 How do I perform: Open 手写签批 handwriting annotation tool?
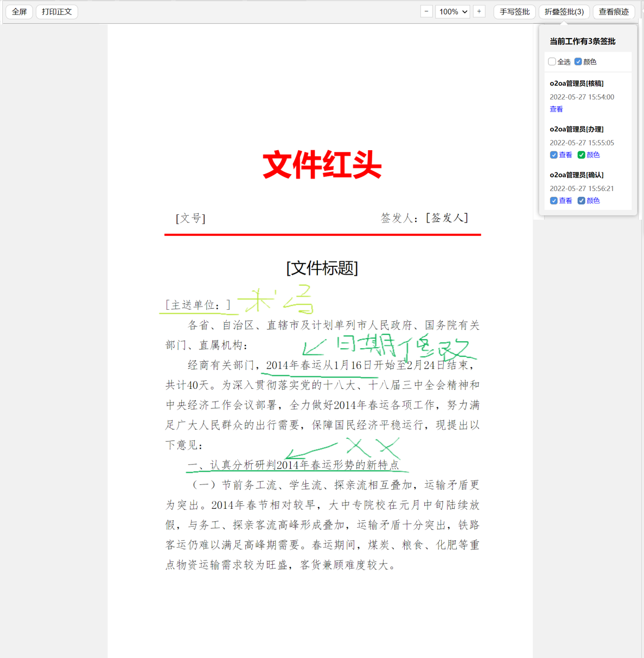[514, 11]
